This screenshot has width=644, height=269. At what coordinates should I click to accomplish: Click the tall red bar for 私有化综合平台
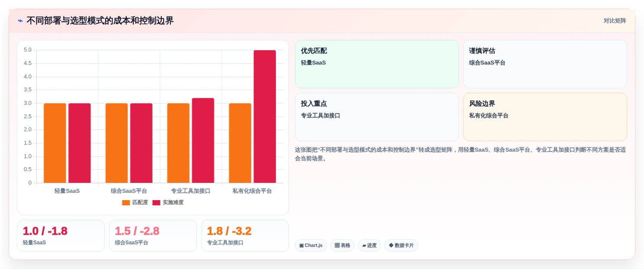(265, 117)
